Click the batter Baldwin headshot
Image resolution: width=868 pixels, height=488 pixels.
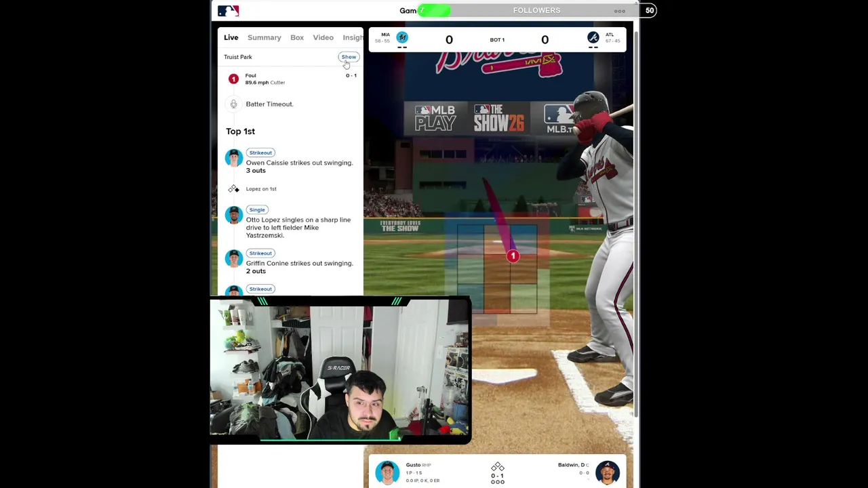(607, 472)
